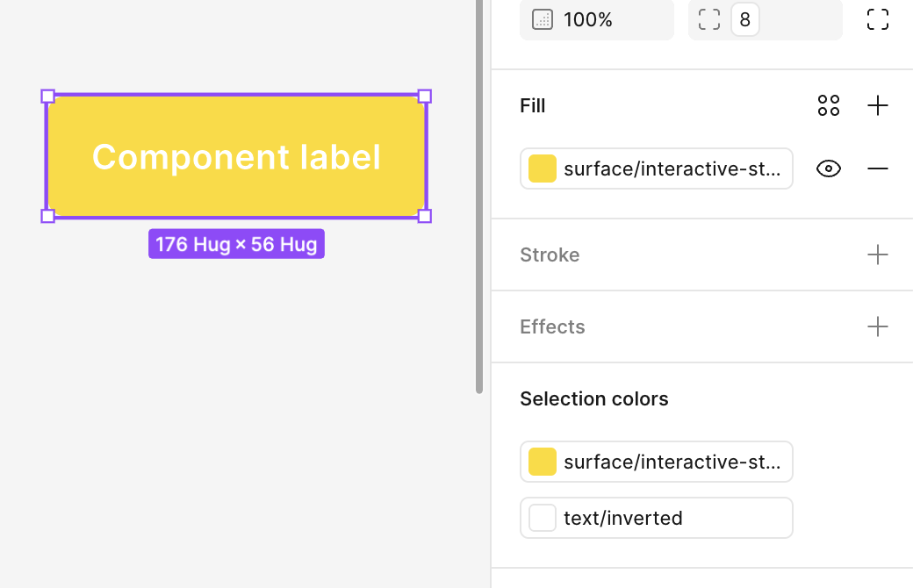The height and width of the screenshot is (588, 913).
Task: Expand the Stroke section header
Action: [550, 255]
